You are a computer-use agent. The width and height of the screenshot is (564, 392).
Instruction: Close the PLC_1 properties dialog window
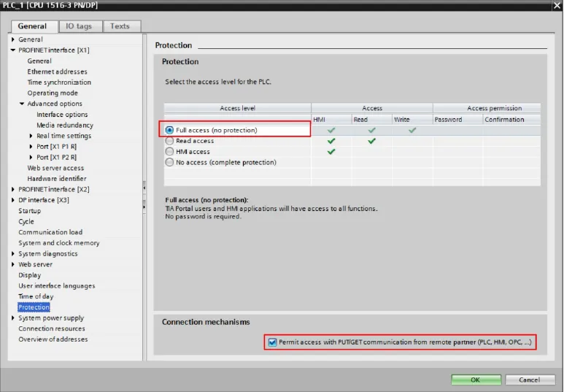(x=556, y=5)
